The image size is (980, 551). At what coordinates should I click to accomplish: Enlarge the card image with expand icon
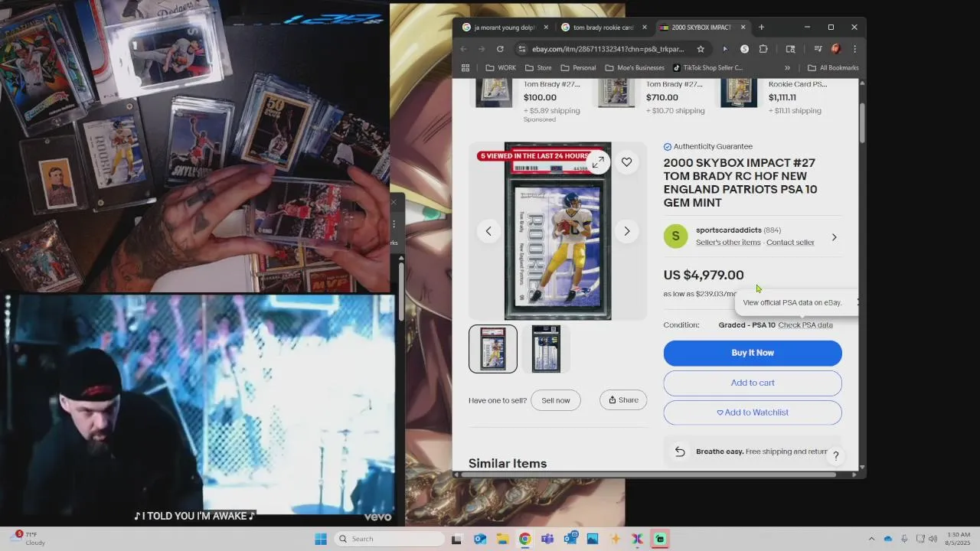pos(598,161)
